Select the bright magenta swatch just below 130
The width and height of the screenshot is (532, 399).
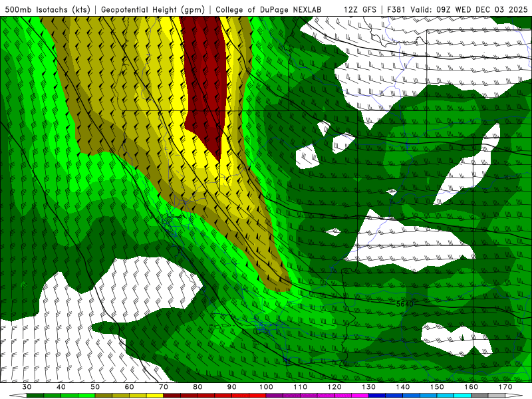coord(360,395)
